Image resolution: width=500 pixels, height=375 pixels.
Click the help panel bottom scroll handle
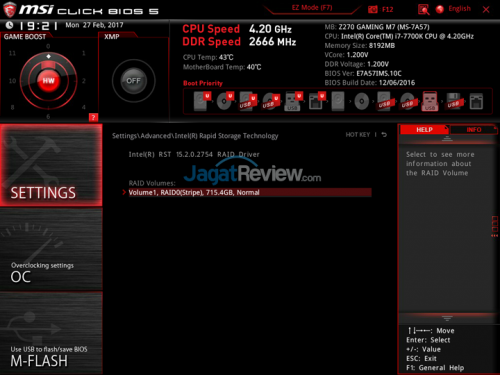[x=447, y=318]
